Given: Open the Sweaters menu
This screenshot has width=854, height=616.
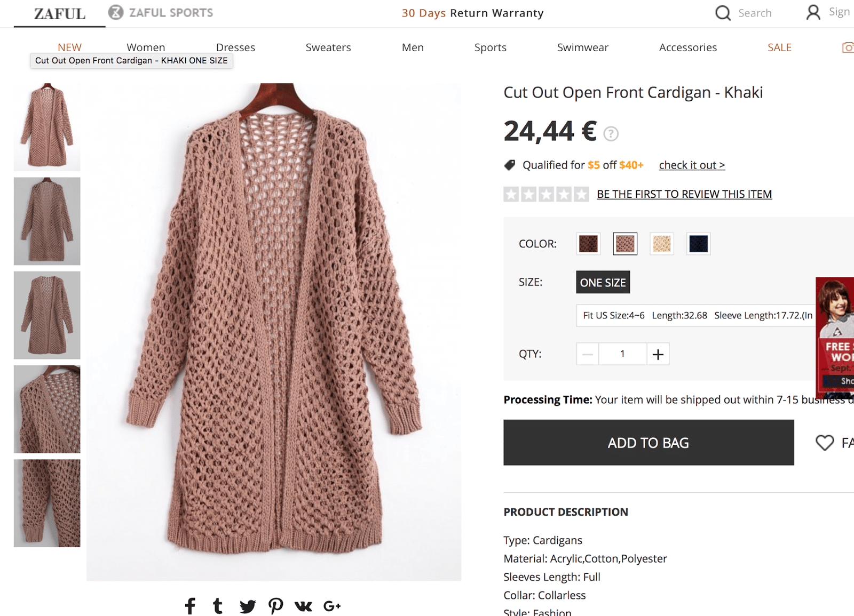Looking at the screenshot, I should point(328,47).
